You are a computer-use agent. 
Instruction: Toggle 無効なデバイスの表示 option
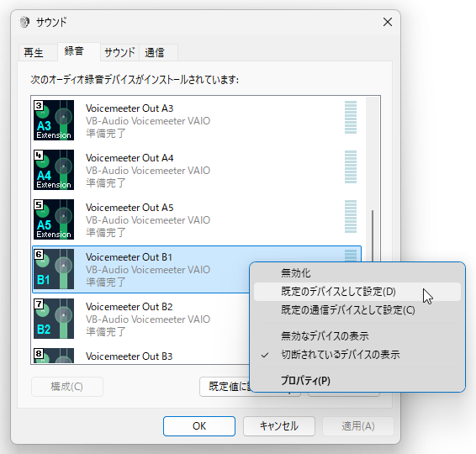point(357,336)
